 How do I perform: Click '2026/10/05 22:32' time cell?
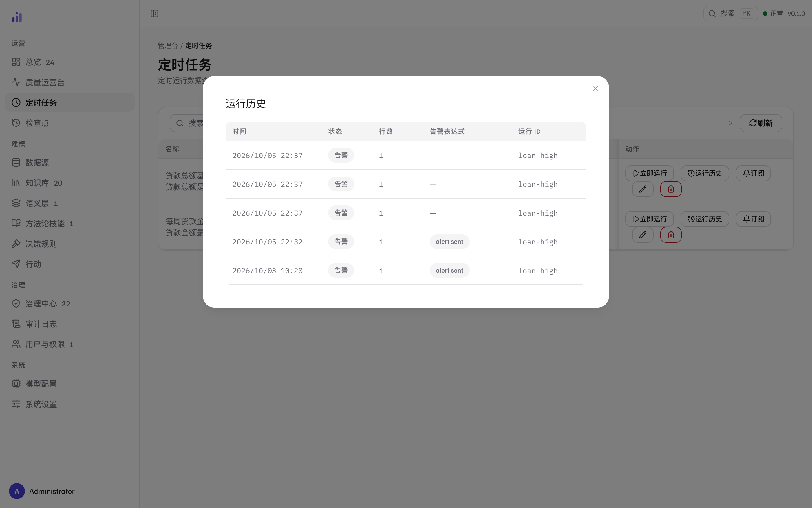(267, 242)
